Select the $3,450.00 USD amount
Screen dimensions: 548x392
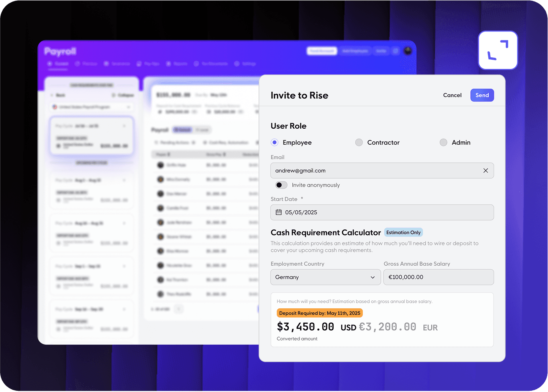coord(317,327)
